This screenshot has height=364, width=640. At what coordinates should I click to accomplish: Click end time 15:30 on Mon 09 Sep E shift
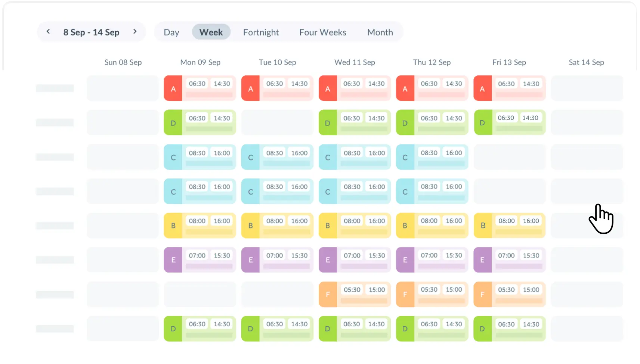[x=222, y=255]
